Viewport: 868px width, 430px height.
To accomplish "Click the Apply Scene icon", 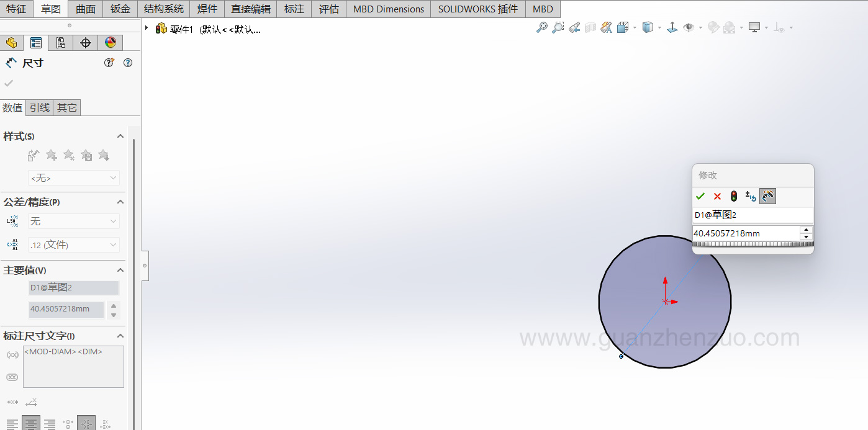I will point(730,27).
